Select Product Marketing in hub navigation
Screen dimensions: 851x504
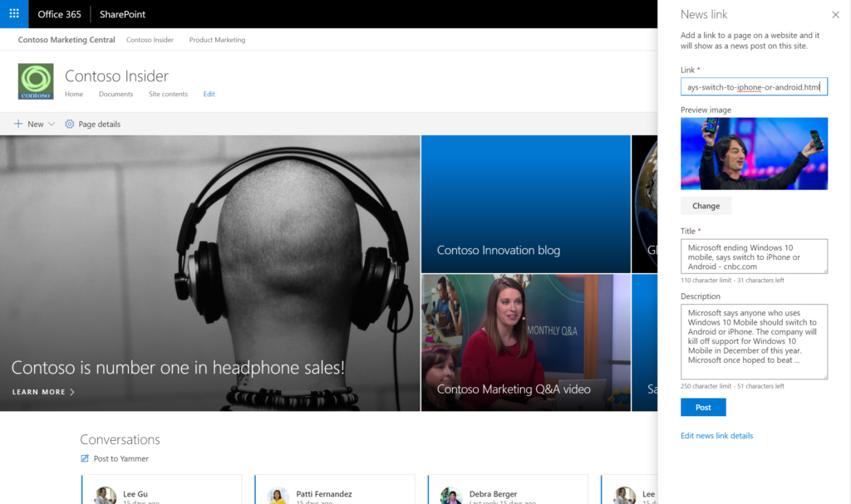pos(217,40)
